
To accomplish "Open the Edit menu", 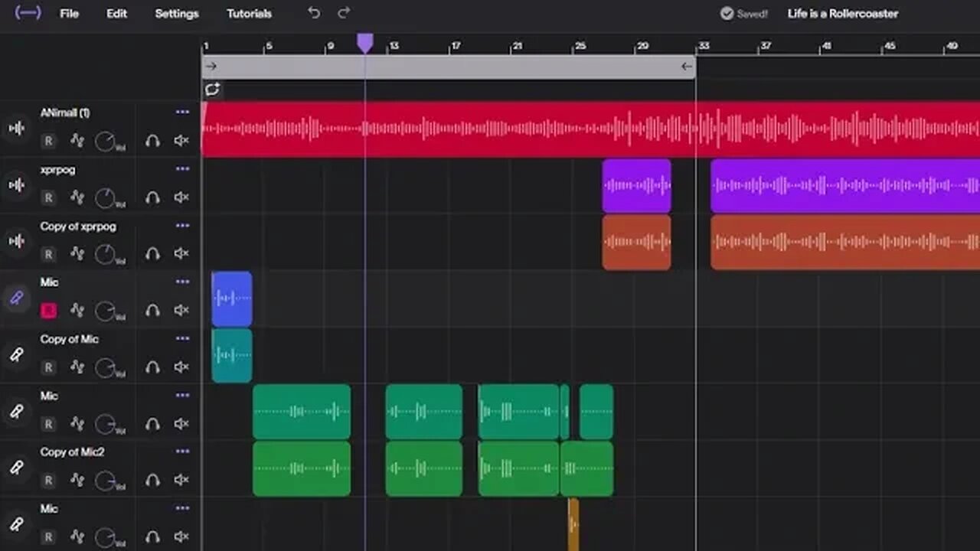I will pyautogui.click(x=116, y=14).
